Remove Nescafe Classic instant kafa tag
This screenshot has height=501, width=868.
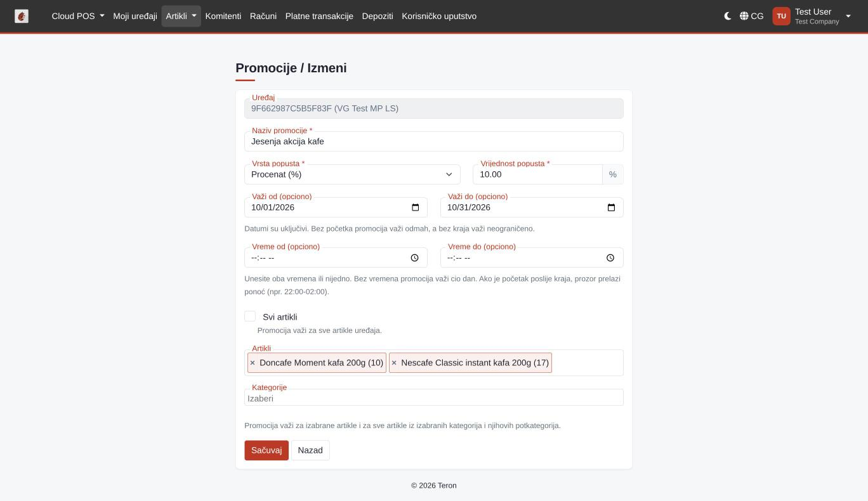pos(394,363)
